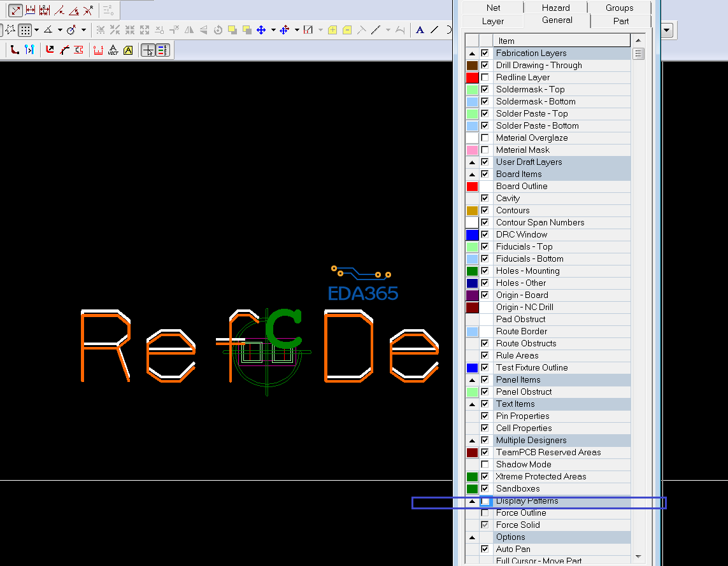Collapse the Fabrication Layers group
Screen dimensions: 728x566
[472, 53]
